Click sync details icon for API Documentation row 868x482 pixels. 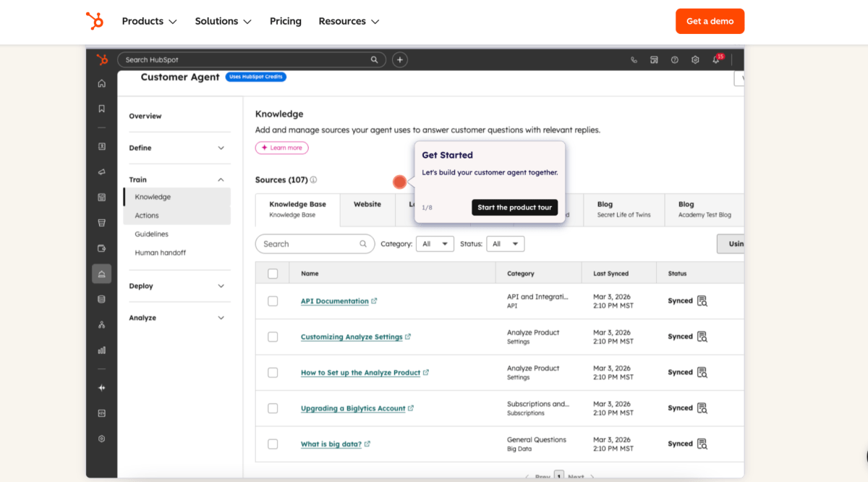[x=702, y=301]
